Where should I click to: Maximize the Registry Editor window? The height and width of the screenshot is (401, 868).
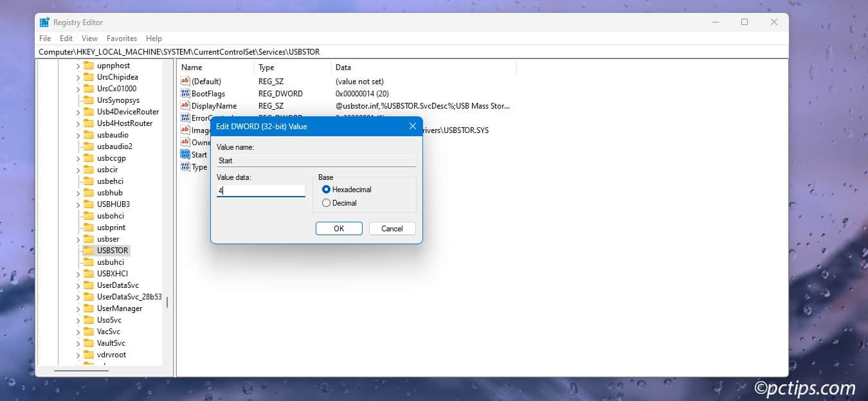pos(745,22)
